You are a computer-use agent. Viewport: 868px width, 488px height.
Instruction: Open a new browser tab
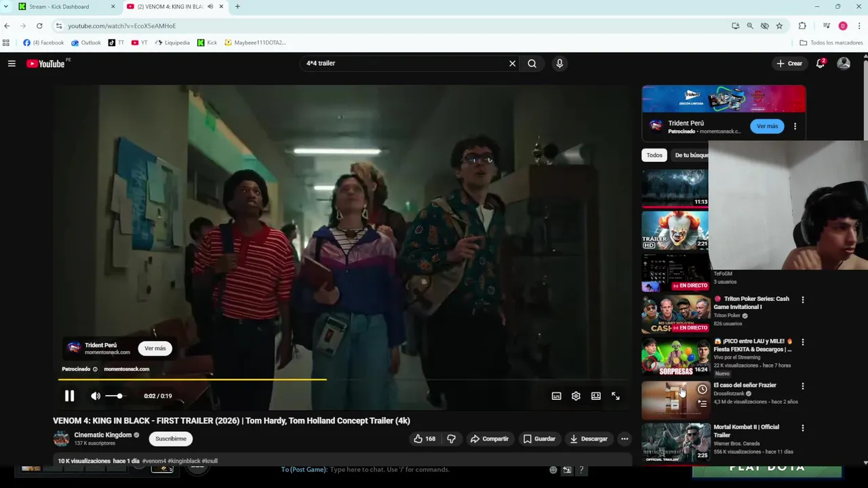[237, 7]
